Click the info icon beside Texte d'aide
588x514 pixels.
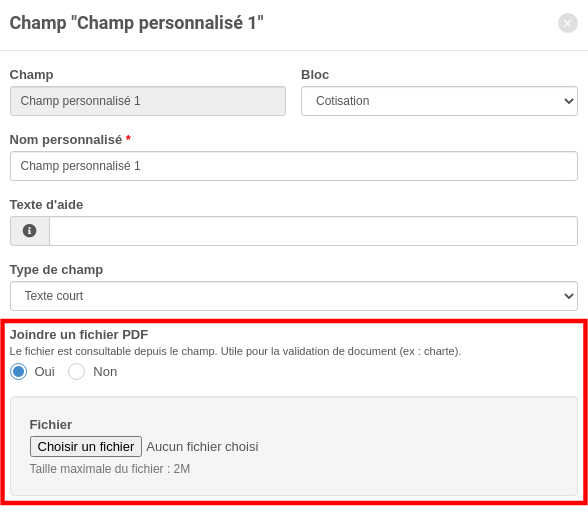tap(30, 231)
